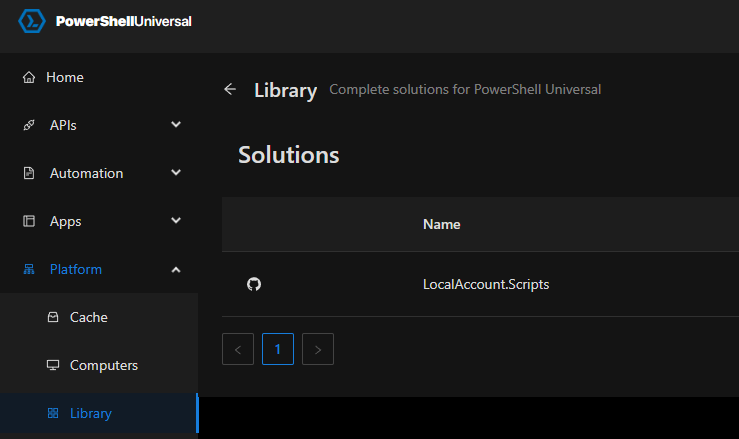Viewport: 739px width, 439px height.
Task: Click the Library grid icon
Action: click(x=53, y=413)
